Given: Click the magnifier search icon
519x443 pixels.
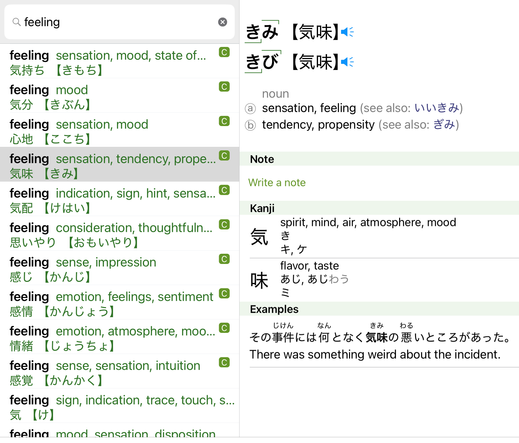Looking at the screenshot, I should click(16, 22).
